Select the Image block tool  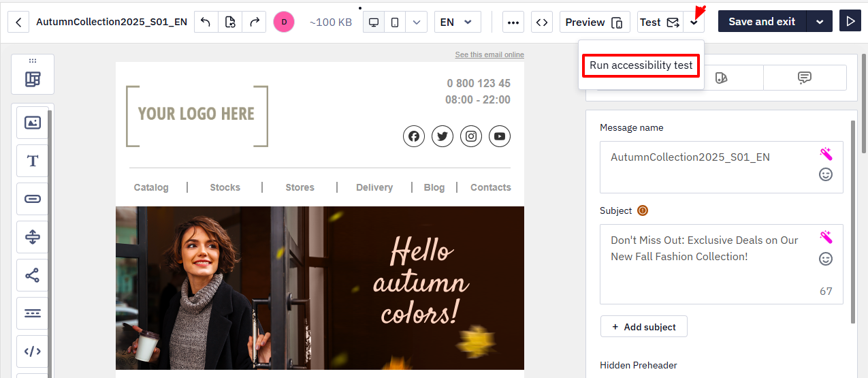pyautogui.click(x=33, y=123)
